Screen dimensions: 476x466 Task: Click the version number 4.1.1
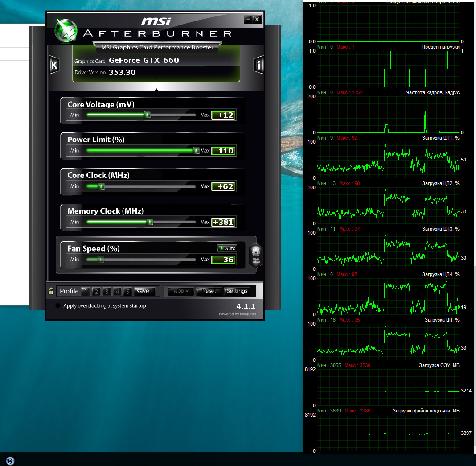point(246,306)
